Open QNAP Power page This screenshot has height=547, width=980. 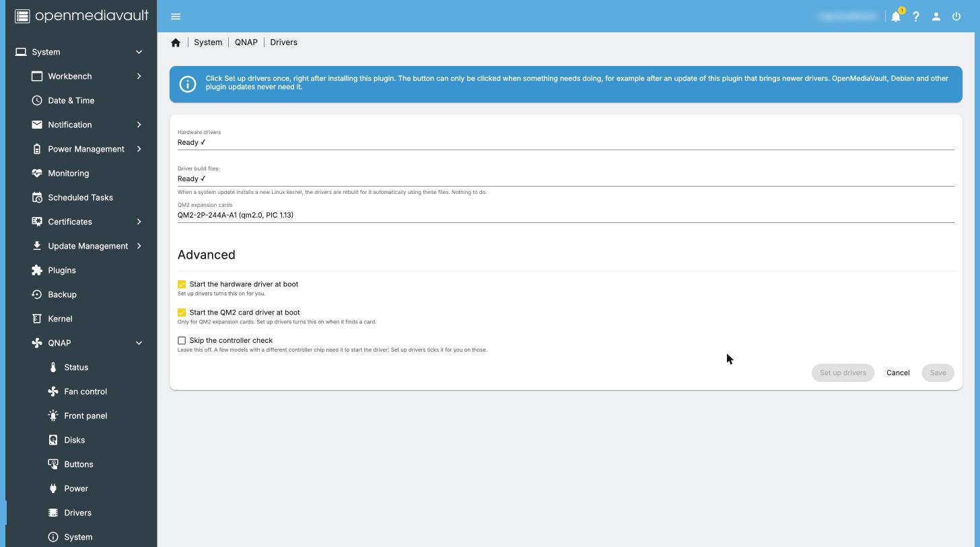[x=81, y=488]
